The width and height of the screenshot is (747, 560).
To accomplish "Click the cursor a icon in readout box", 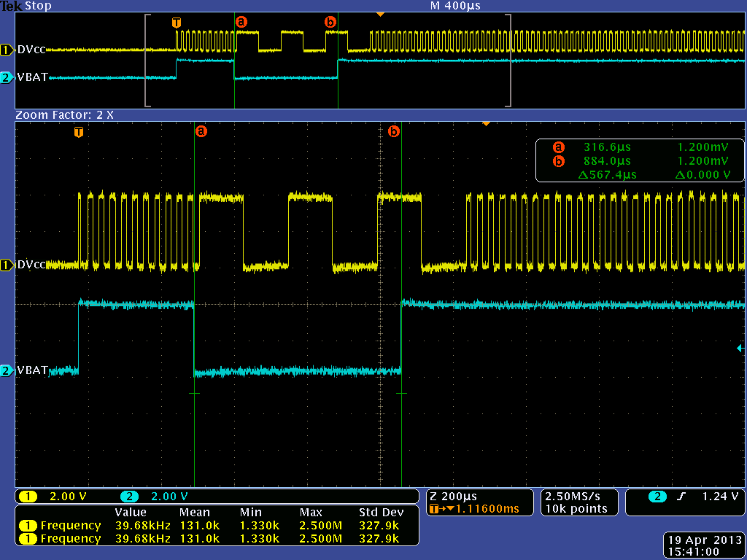I will click(558, 147).
